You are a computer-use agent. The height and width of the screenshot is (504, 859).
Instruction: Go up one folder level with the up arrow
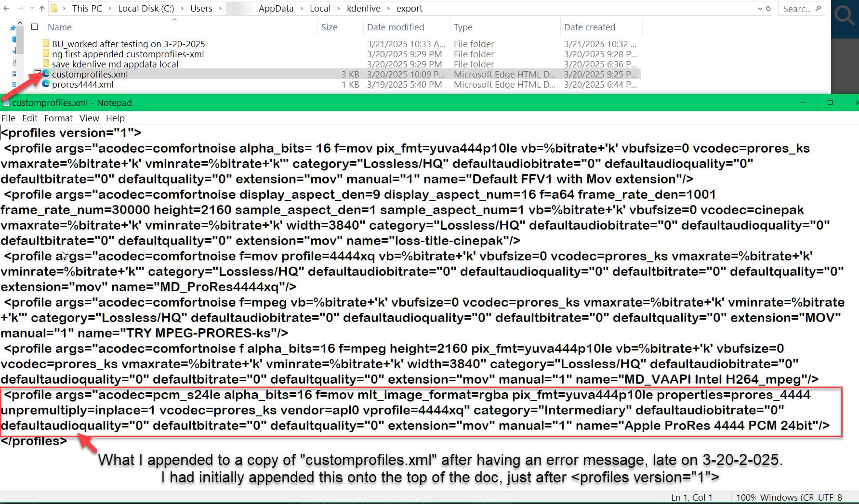point(42,9)
